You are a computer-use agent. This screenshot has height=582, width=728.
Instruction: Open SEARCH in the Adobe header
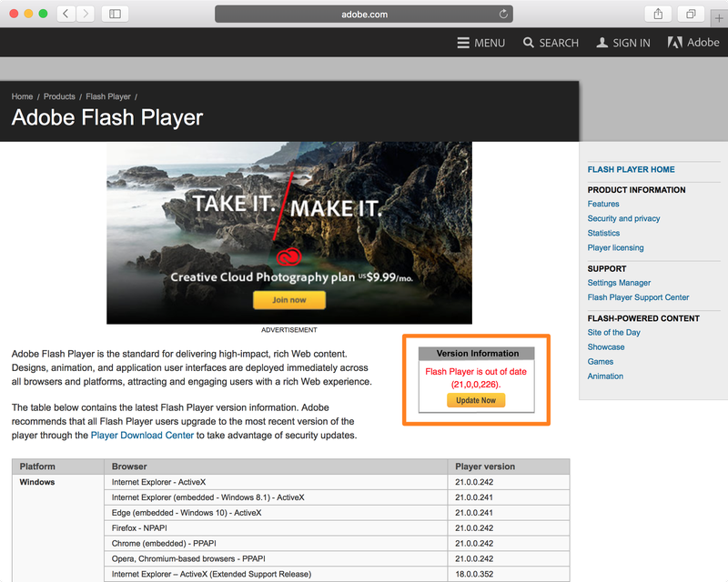551,43
